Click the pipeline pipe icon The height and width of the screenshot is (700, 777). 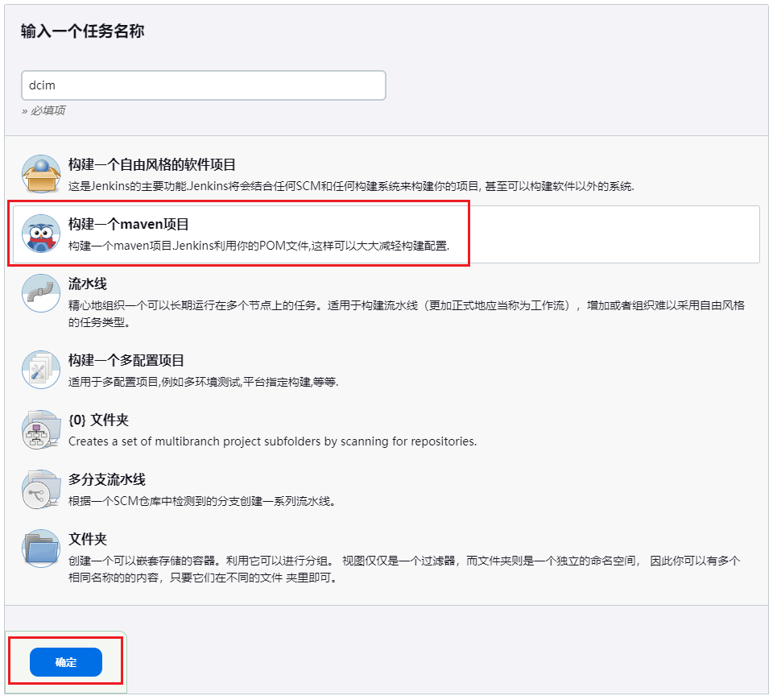click(x=41, y=293)
